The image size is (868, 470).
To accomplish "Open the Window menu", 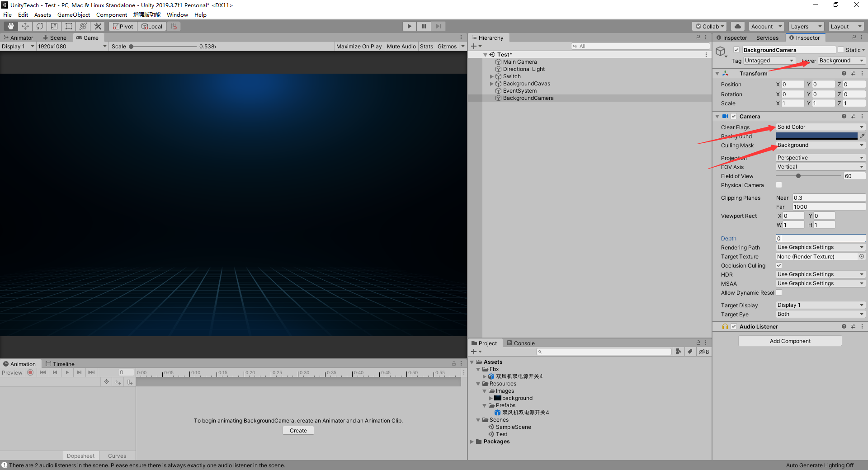I will [177, 14].
